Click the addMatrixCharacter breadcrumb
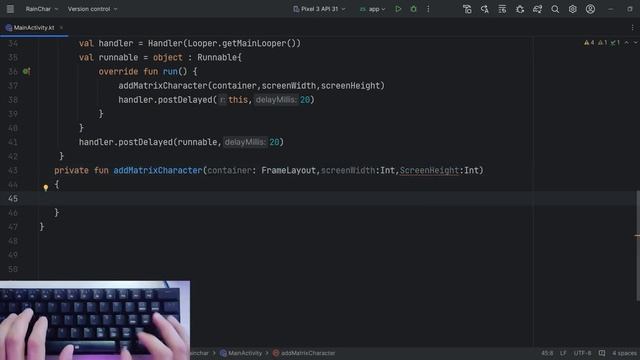 304,353
